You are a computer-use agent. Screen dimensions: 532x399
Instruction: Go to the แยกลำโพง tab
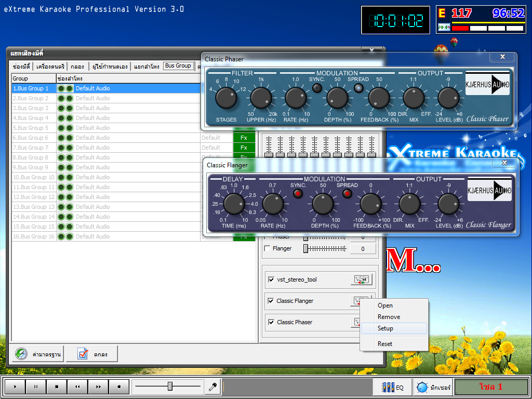[x=147, y=66]
